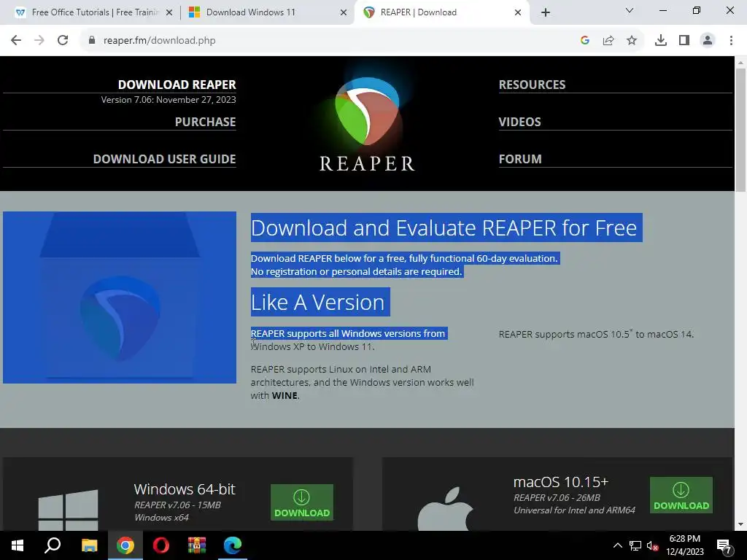View site info via lock icon

pos(92,41)
